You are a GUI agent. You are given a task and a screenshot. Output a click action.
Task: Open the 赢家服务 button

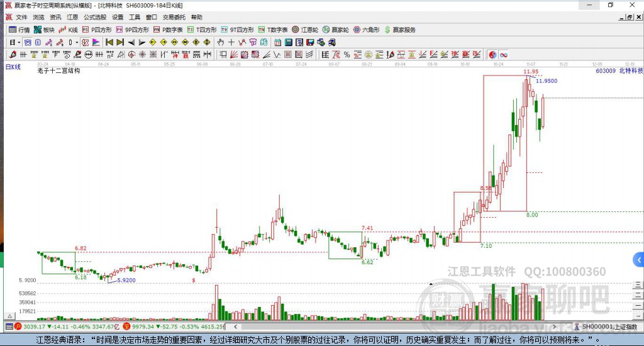[x=400, y=30]
